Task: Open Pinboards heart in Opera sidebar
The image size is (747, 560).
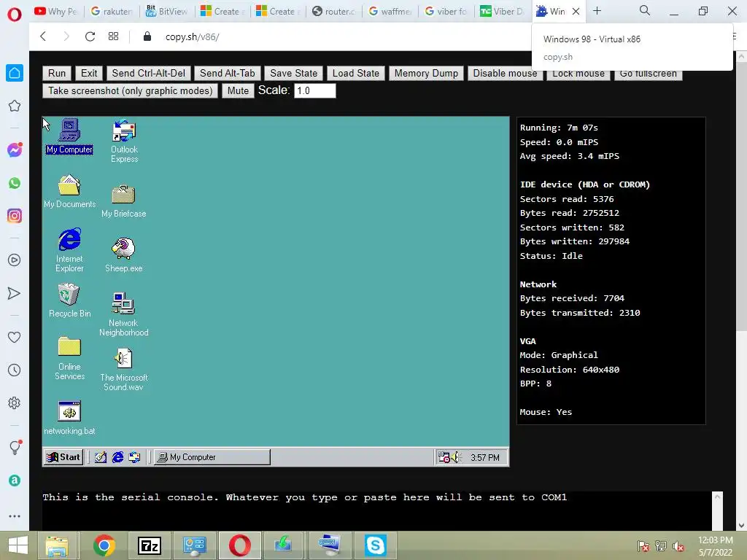Action: click(x=15, y=337)
